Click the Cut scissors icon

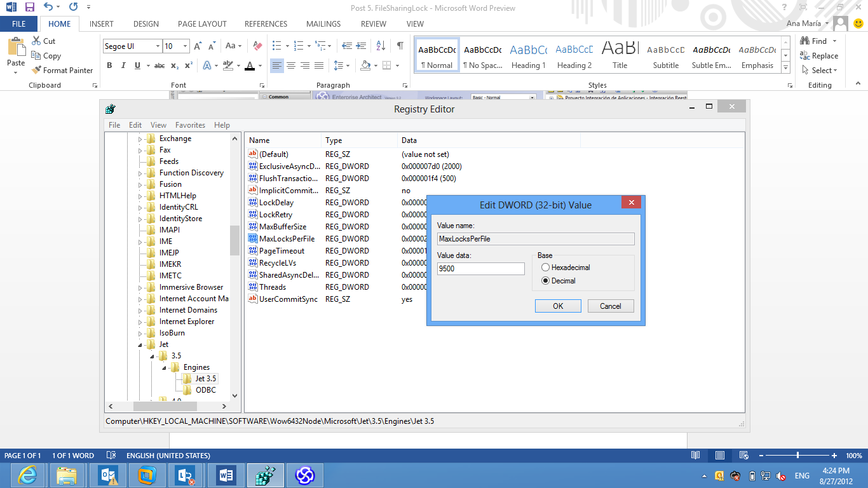pos(36,41)
